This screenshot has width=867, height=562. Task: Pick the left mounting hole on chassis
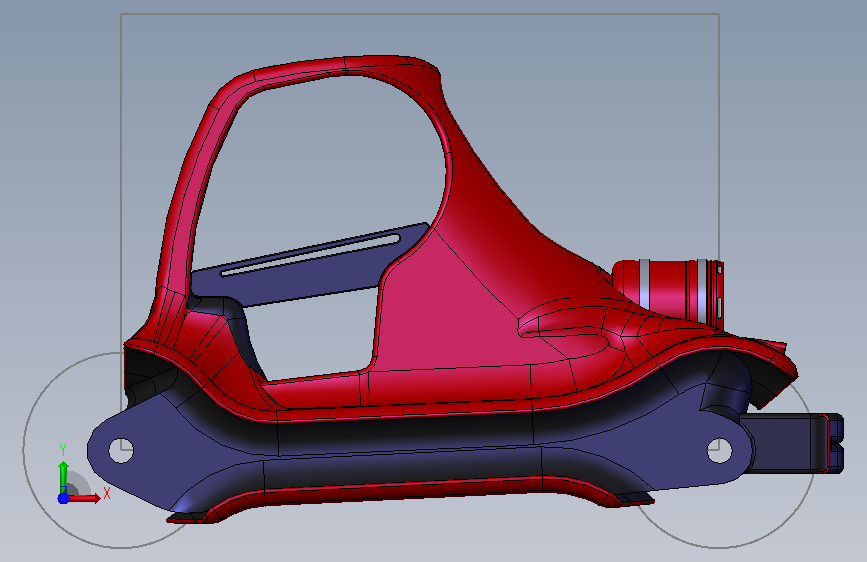[x=121, y=450]
